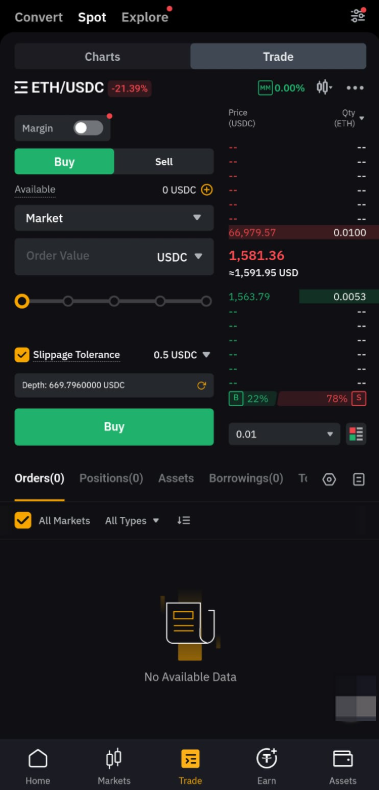Uncheck the Slippage Tolerance checkbox

coord(22,355)
